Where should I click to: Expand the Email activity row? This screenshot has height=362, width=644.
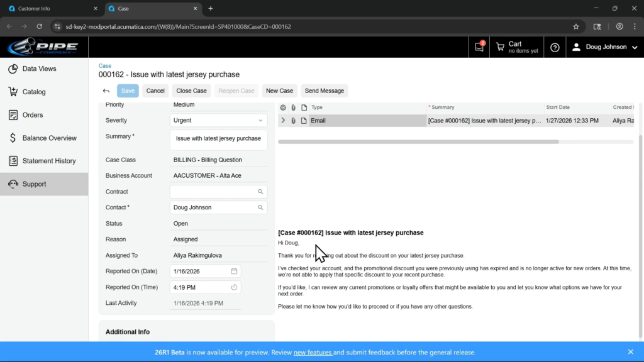283,121
